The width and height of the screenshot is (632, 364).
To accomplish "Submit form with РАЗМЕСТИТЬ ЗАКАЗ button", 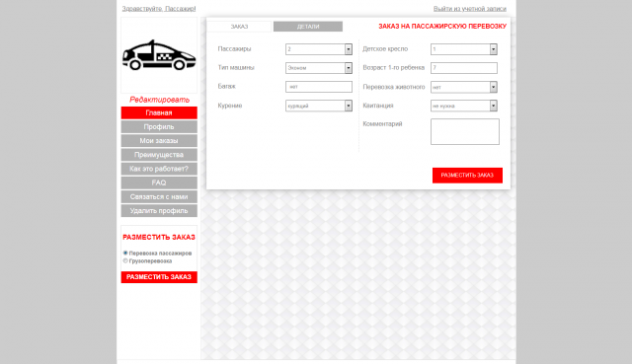I will (467, 176).
